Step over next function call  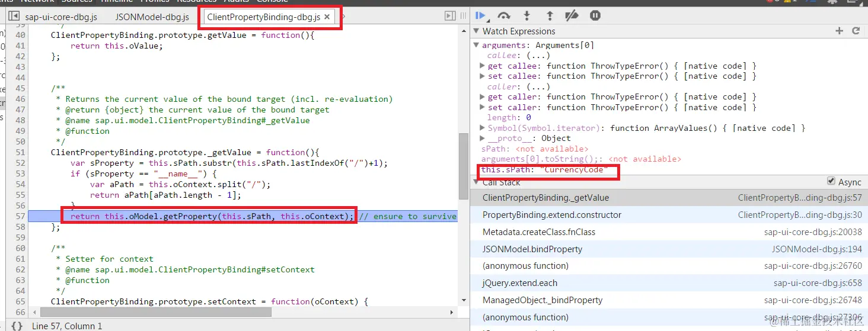[x=504, y=16]
